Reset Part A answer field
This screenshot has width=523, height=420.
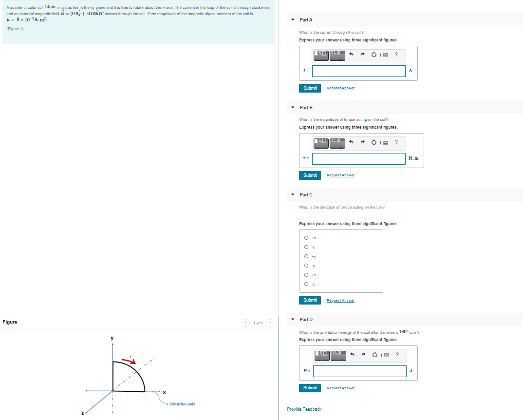[374, 55]
